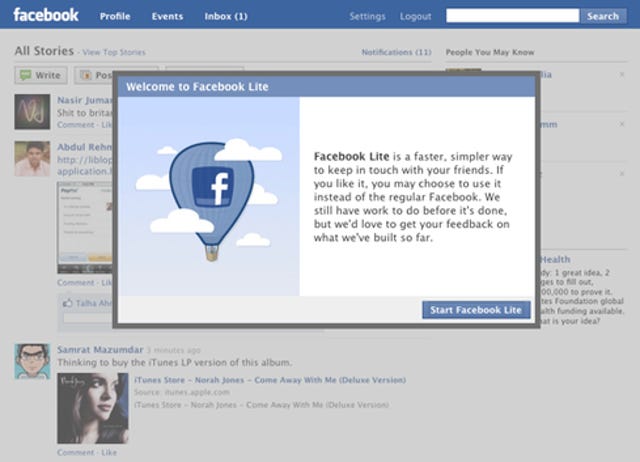Dismiss second People You May Know suggestion
Viewport: 640px width, 462px height.
(x=622, y=124)
